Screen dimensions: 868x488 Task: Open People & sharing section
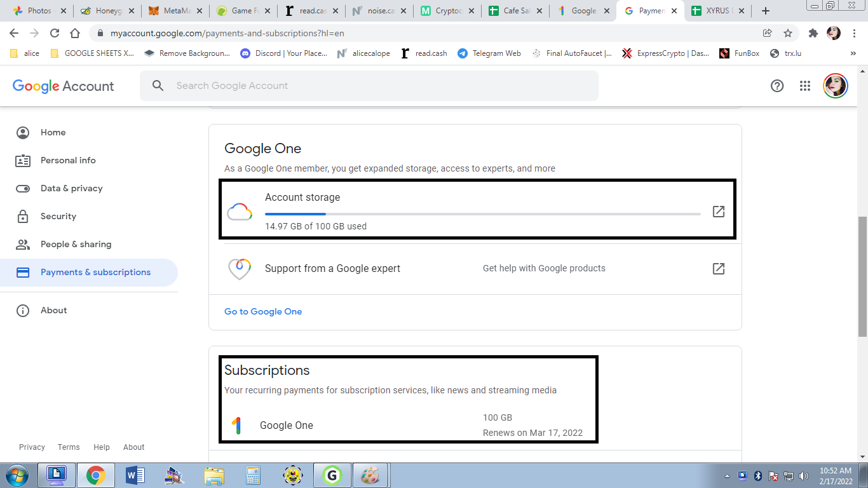tap(89, 245)
